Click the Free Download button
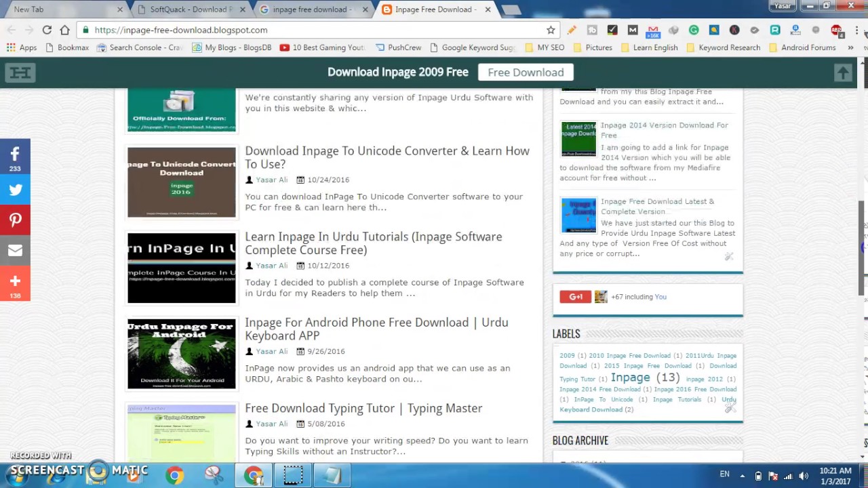This screenshot has height=488, width=868. pos(526,73)
